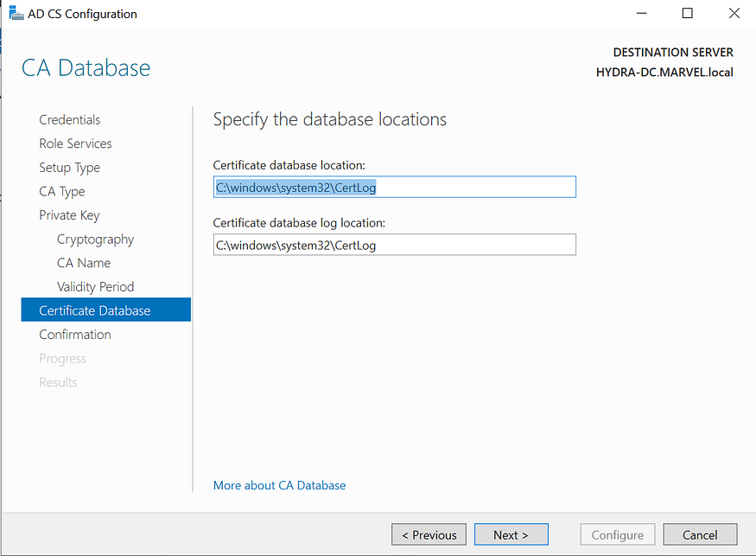Select the Credentials wizard step
This screenshot has height=556, width=756.
69,119
